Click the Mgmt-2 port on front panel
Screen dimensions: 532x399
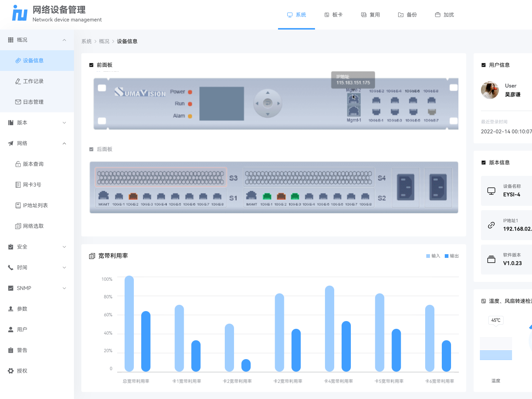pos(354,99)
